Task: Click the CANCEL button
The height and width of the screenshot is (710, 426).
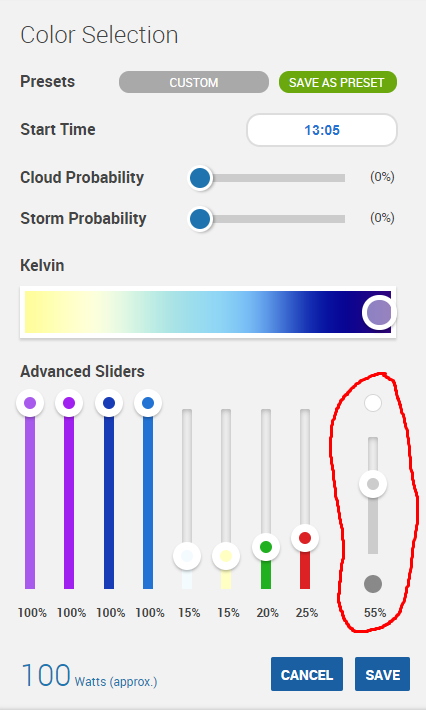Action: pyautogui.click(x=307, y=674)
